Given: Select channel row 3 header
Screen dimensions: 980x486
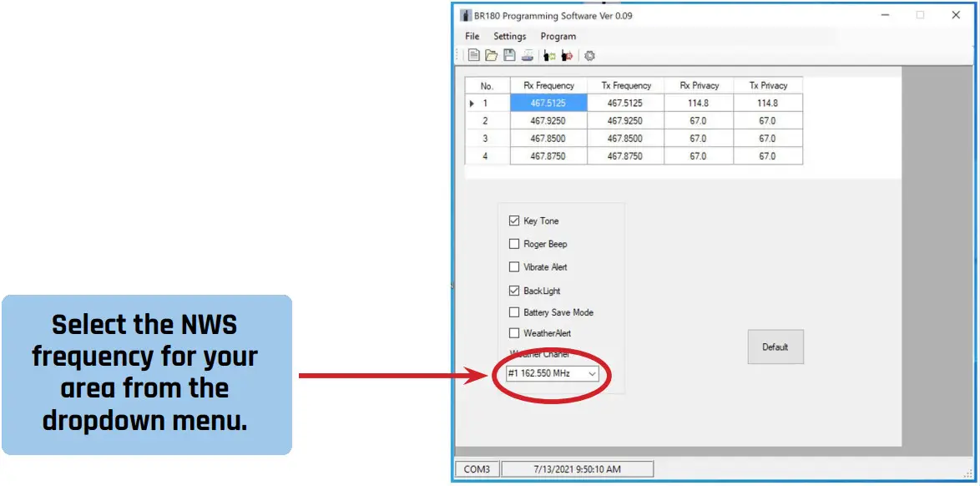Looking at the screenshot, I should [487, 139].
